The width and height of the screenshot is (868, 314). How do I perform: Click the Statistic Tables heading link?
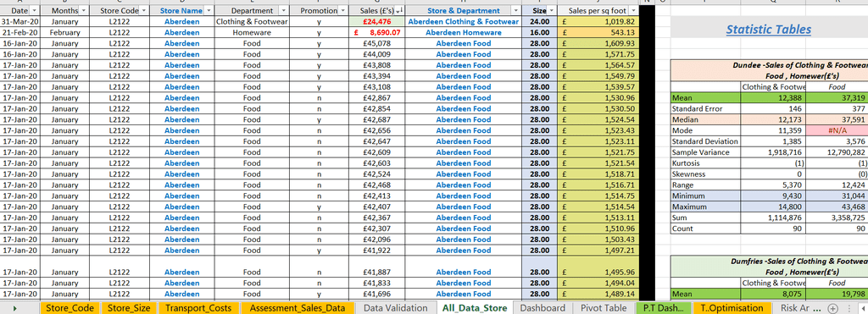pyautogui.click(x=768, y=30)
